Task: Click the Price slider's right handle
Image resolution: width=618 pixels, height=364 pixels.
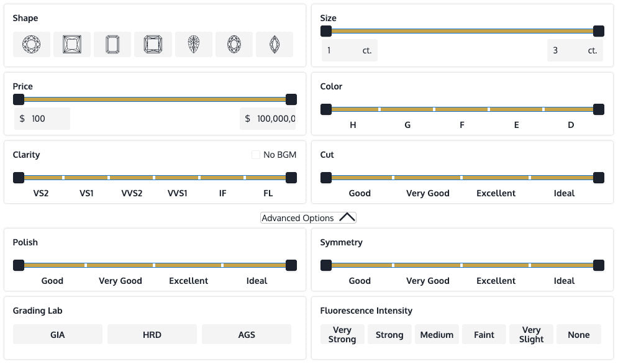Action: pos(291,99)
